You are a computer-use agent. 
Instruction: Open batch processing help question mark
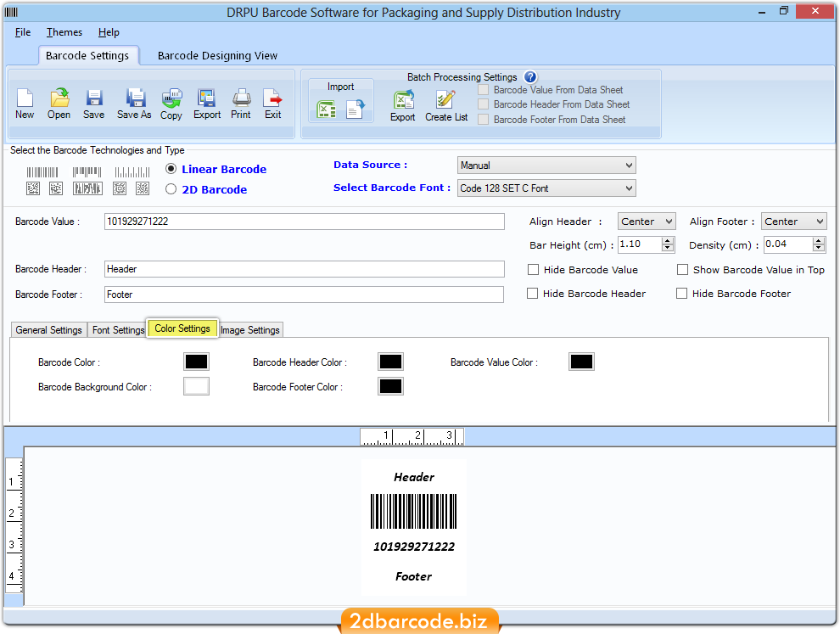(x=529, y=77)
